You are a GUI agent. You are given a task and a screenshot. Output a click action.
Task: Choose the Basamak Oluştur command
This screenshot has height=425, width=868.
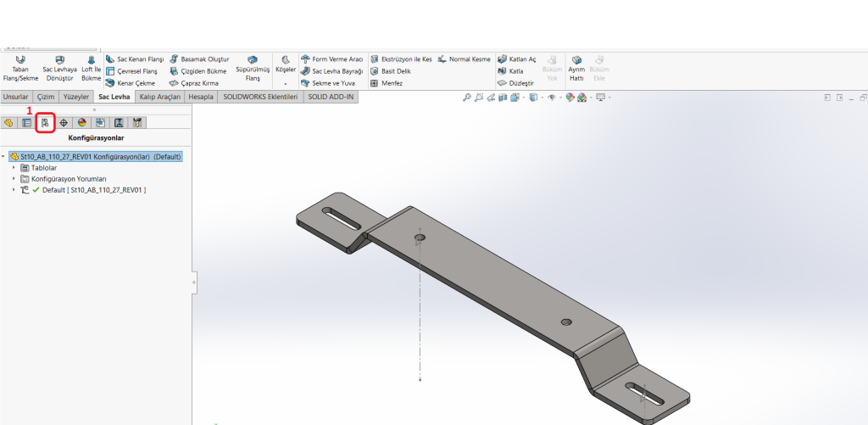tap(199, 59)
